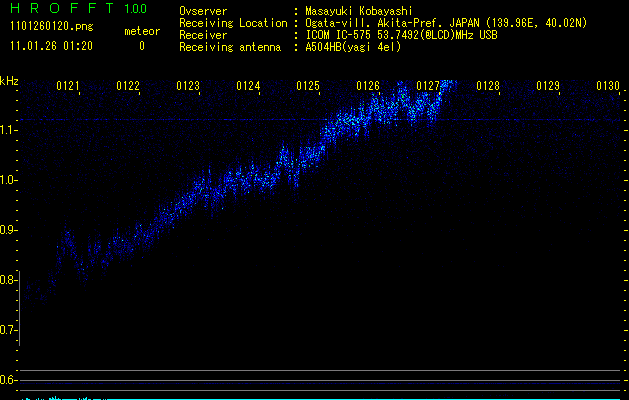Click the HROFFT 1.0.0 title text
Screen dimensions: 629x400
[79, 8]
